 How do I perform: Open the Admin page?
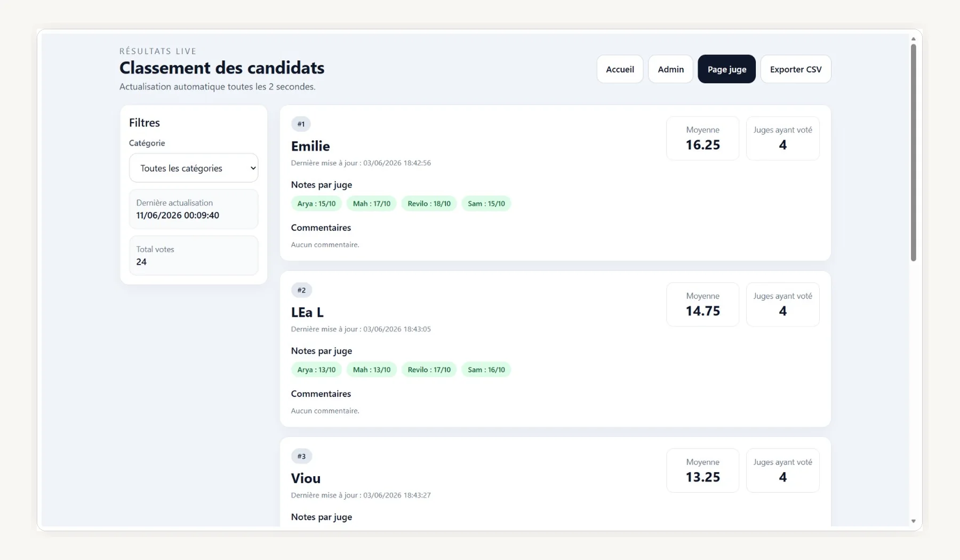(670, 69)
